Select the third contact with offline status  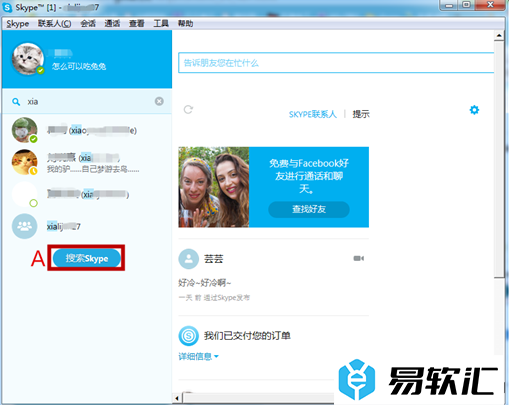click(87, 194)
